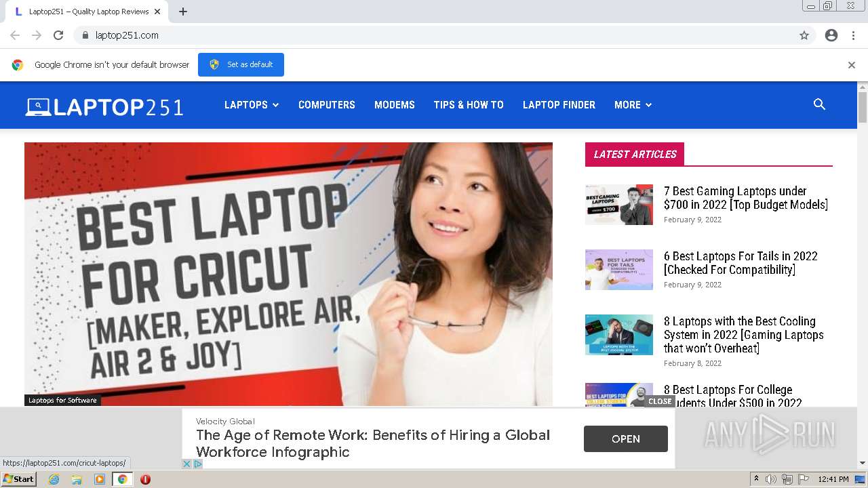
Task: Click the AdChoices icon on the ad
Action: [198, 464]
